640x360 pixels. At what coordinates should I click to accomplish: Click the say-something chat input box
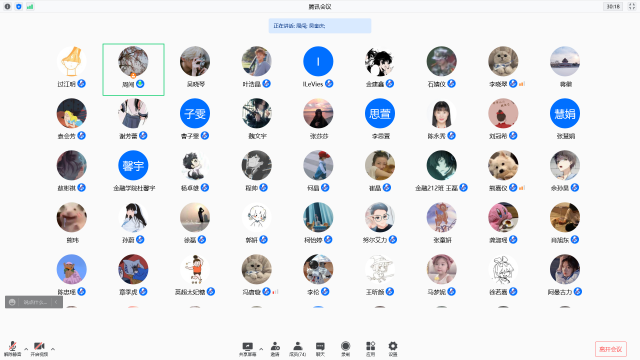36,302
